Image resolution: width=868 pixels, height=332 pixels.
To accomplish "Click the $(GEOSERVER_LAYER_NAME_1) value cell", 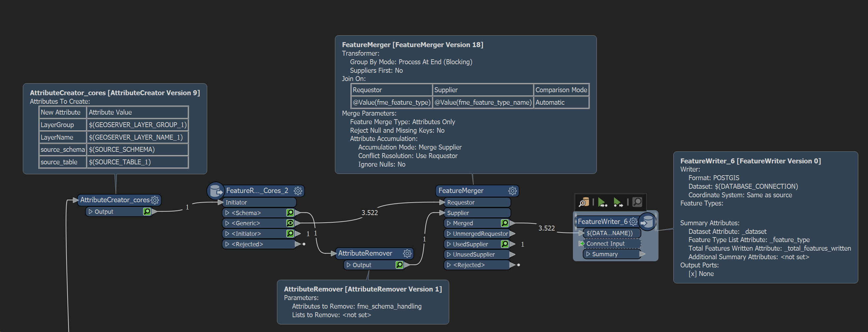I will tap(137, 138).
